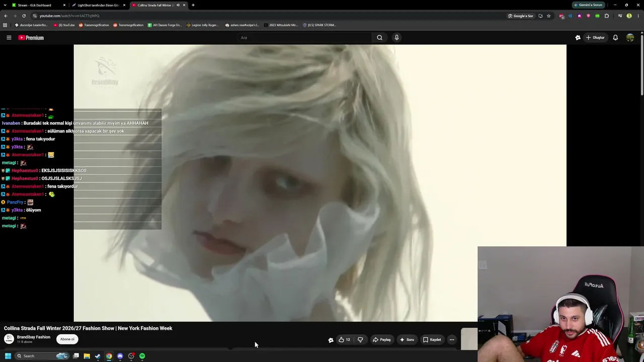This screenshot has width=644, height=362.
Task: Like the video with thumbs up
Action: pyautogui.click(x=344, y=340)
